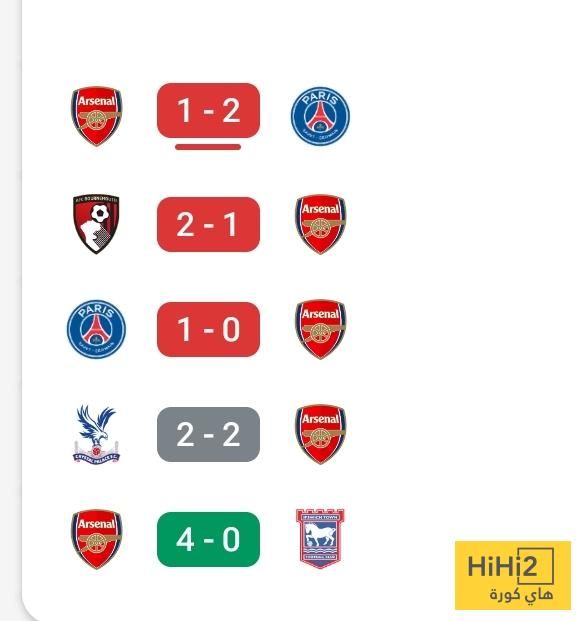The image size is (582, 621).
Task: Open the Ipswich Town crest
Action: tap(320, 539)
